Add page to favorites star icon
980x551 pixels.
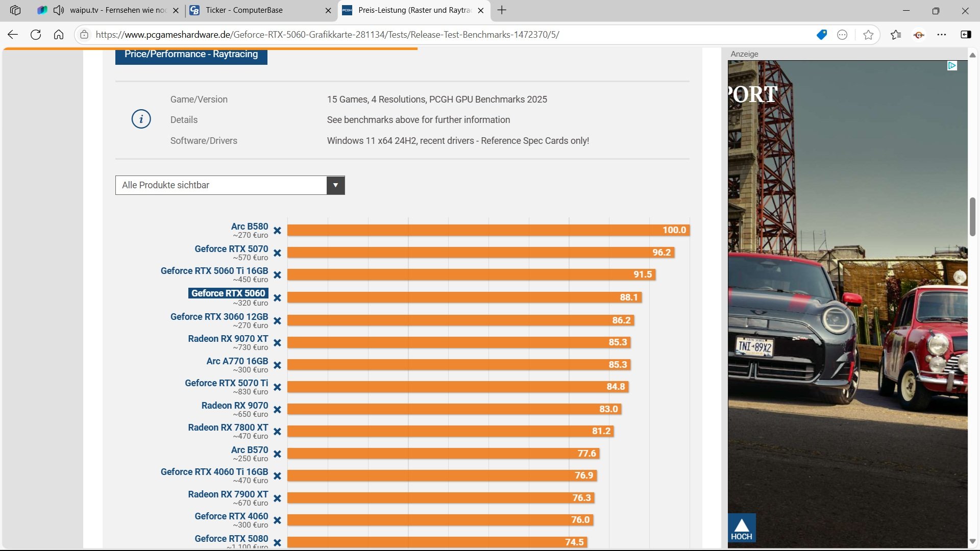coord(868,35)
